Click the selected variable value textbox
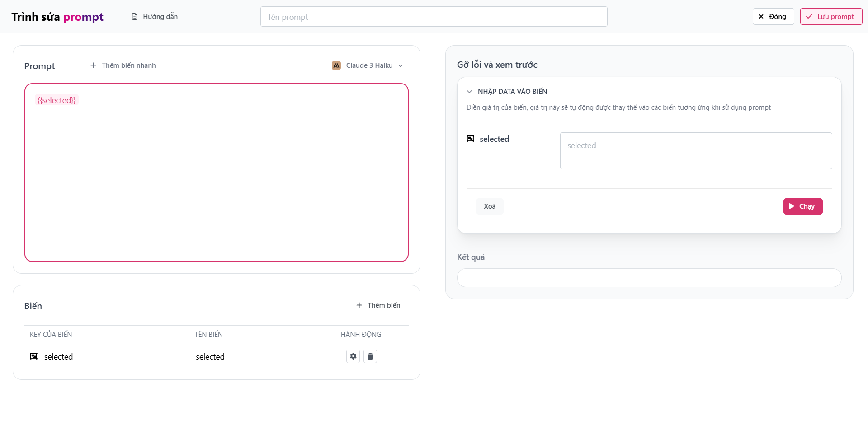 click(x=695, y=151)
